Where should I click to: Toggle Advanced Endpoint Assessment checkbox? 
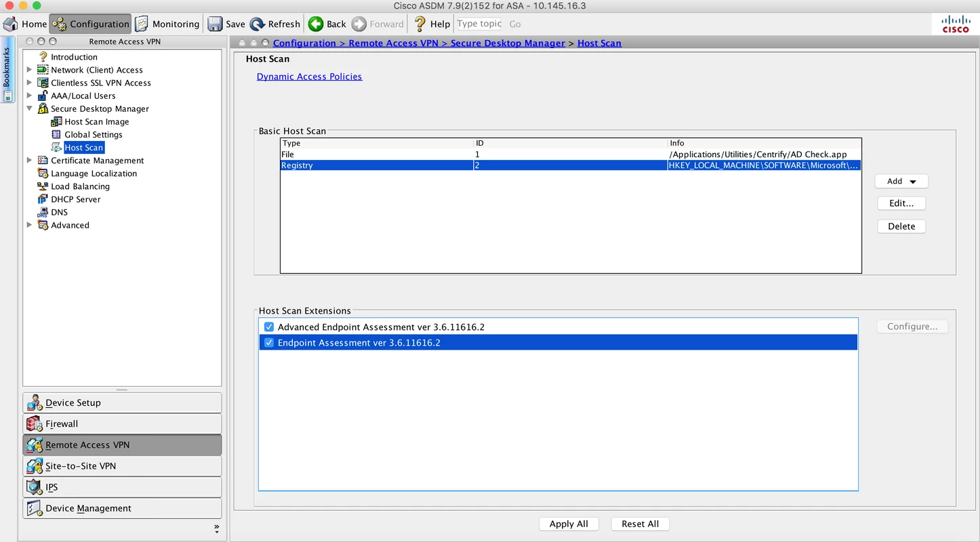coord(269,327)
